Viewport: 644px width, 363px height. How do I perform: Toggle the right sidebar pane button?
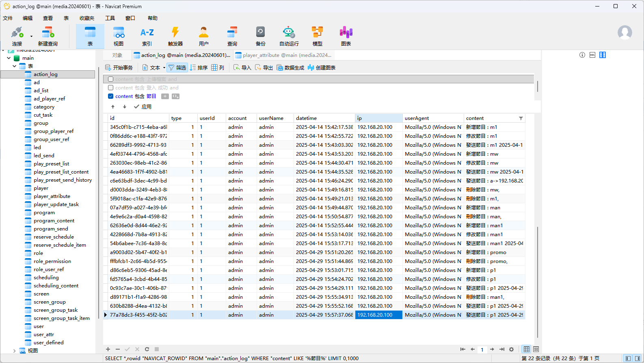click(638, 358)
